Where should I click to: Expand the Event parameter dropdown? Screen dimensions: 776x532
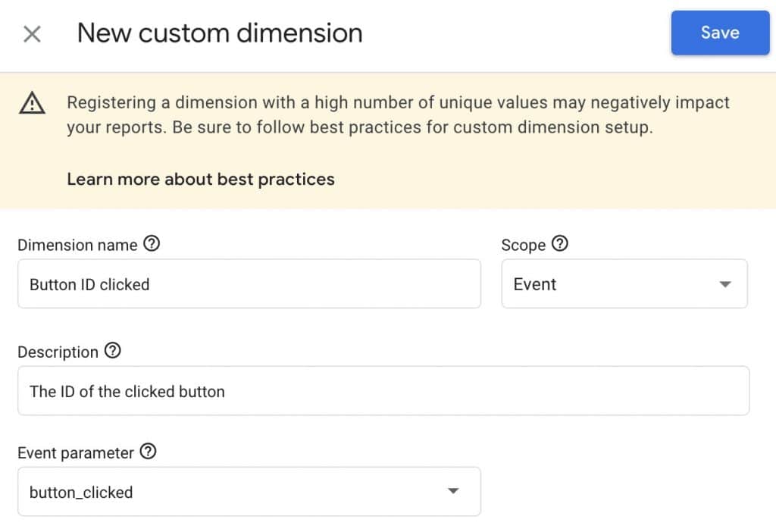[x=453, y=491]
